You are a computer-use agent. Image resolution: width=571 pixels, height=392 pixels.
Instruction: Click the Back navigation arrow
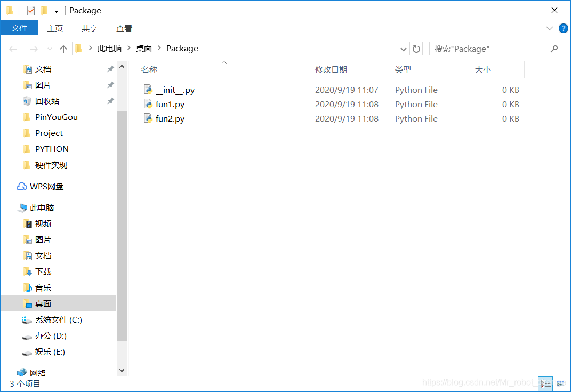click(x=13, y=49)
